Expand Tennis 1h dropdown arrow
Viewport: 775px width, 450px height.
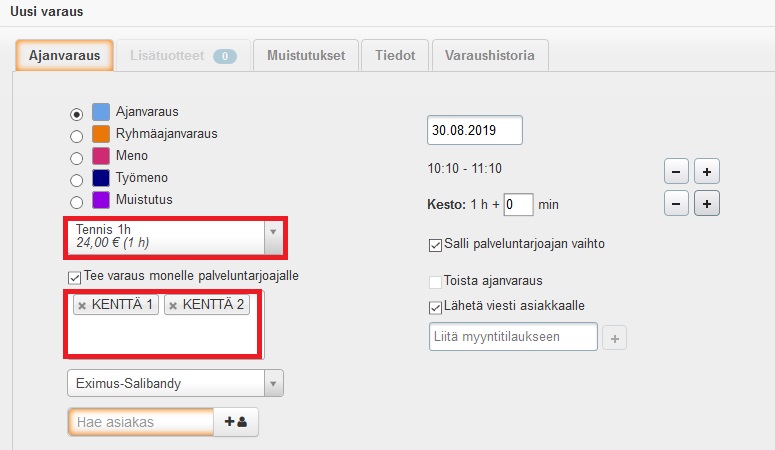tap(273, 237)
